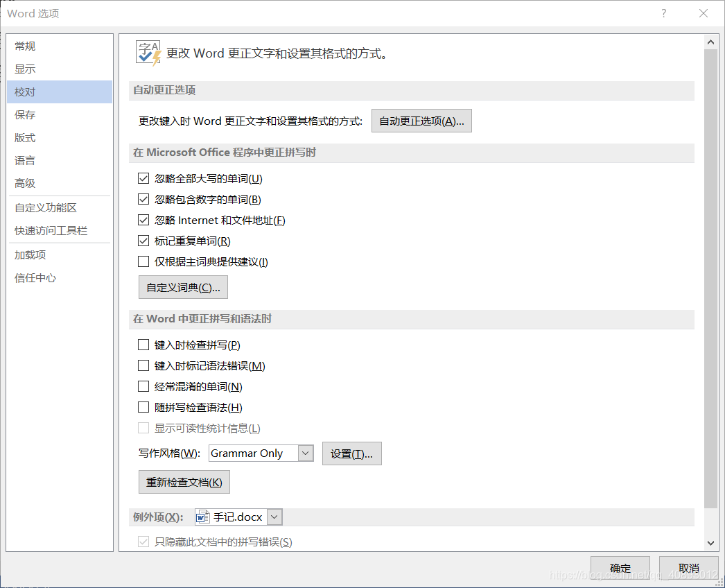Click the 自定义词典(C)... button
Viewport: 725px width, 588px height.
coord(183,287)
